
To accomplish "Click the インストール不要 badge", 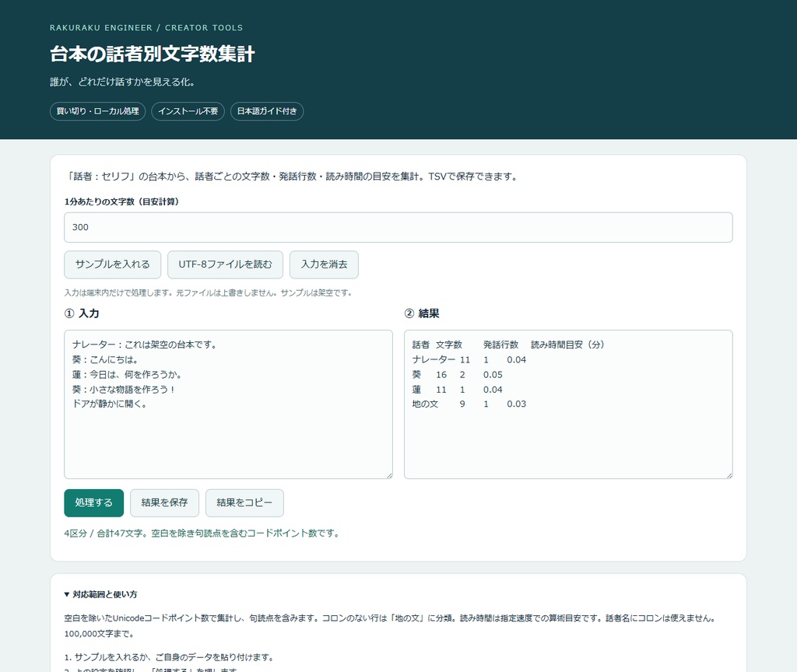I will point(188,111).
